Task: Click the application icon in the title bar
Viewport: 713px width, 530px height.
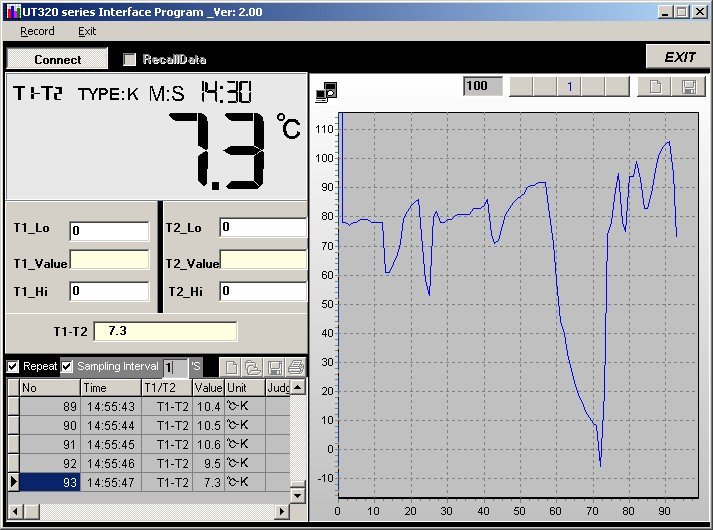Action: (x=10, y=11)
